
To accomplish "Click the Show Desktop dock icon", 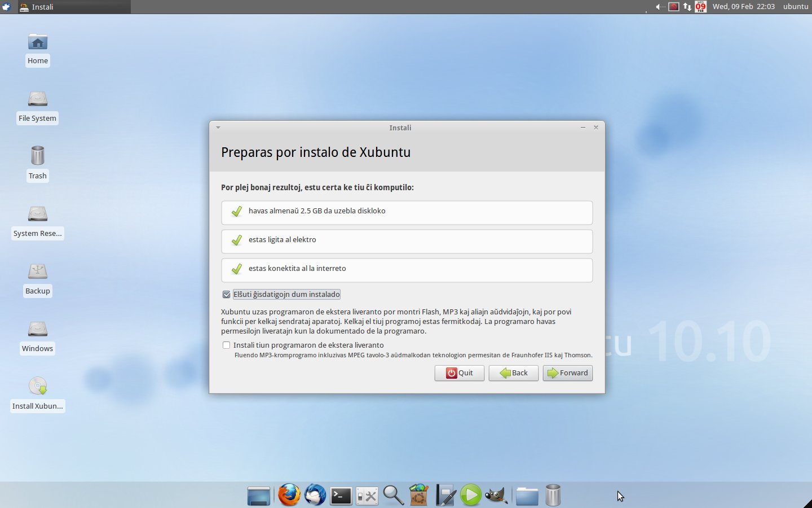I will click(259, 496).
